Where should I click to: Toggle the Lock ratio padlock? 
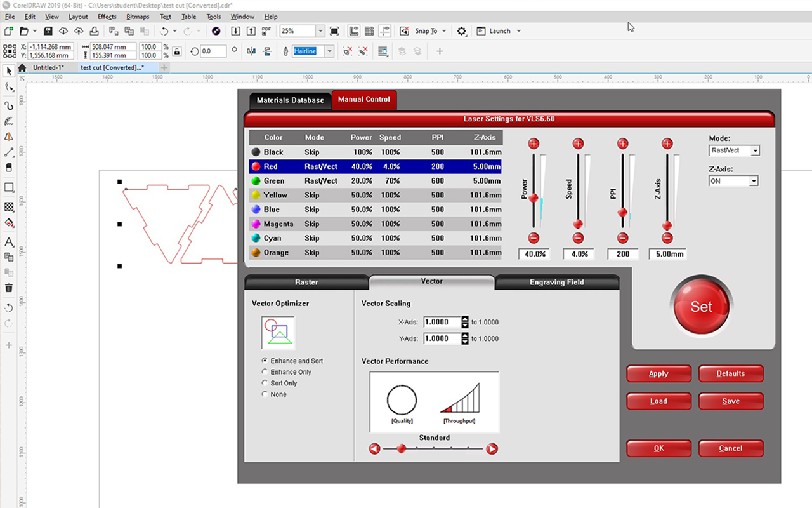click(177, 51)
